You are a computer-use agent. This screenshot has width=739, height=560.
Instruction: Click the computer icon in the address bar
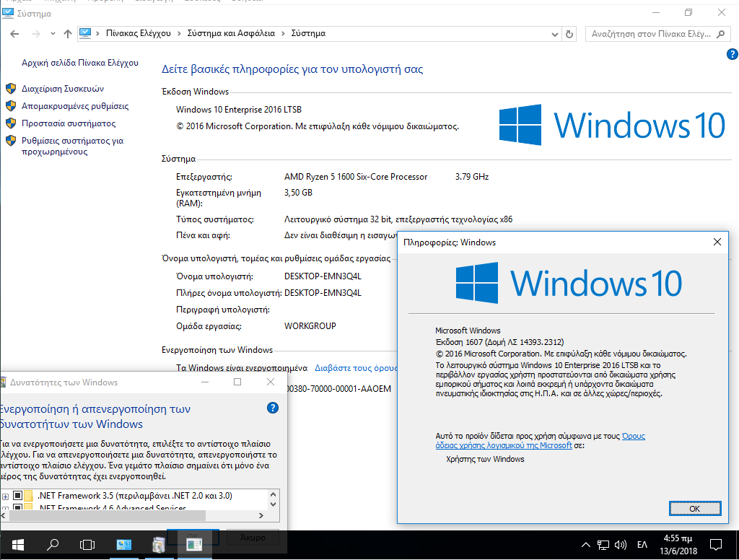point(85,33)
